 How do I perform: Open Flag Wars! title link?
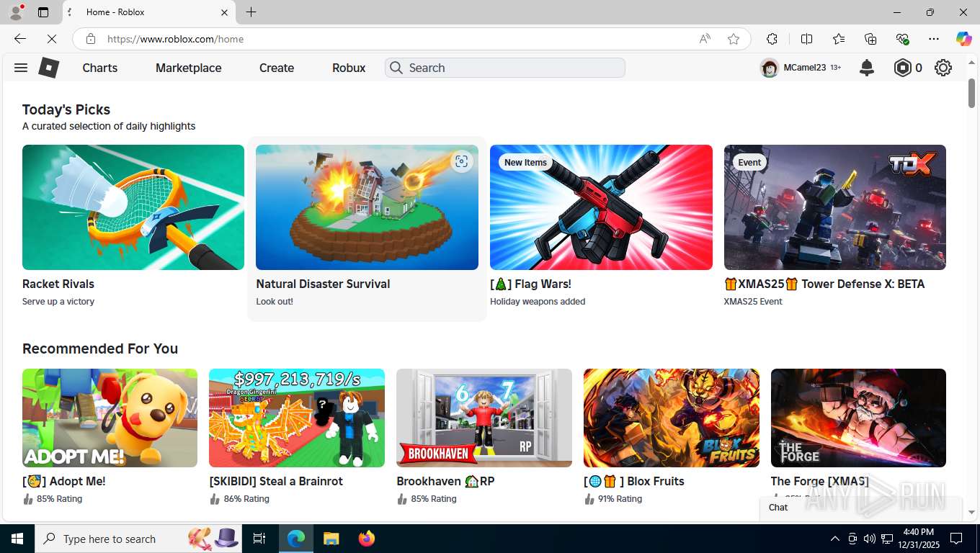[531, 284]
